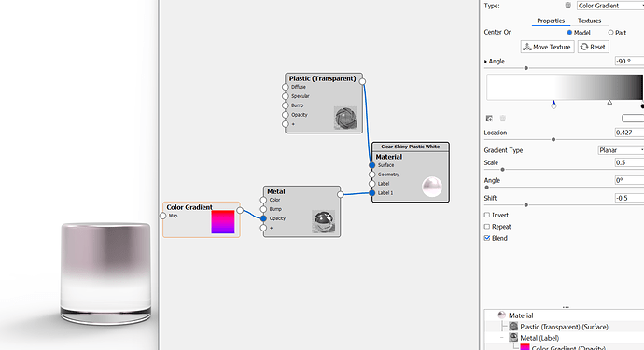Click the Material node pearl sphere preview
Screen dimensions: 644x350
[x=432, y=187]
